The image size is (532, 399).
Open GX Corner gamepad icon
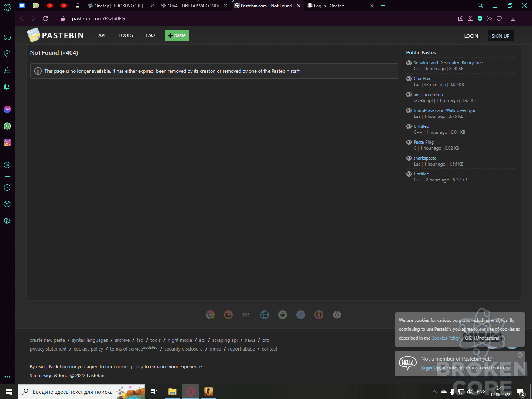click(7, 37)
